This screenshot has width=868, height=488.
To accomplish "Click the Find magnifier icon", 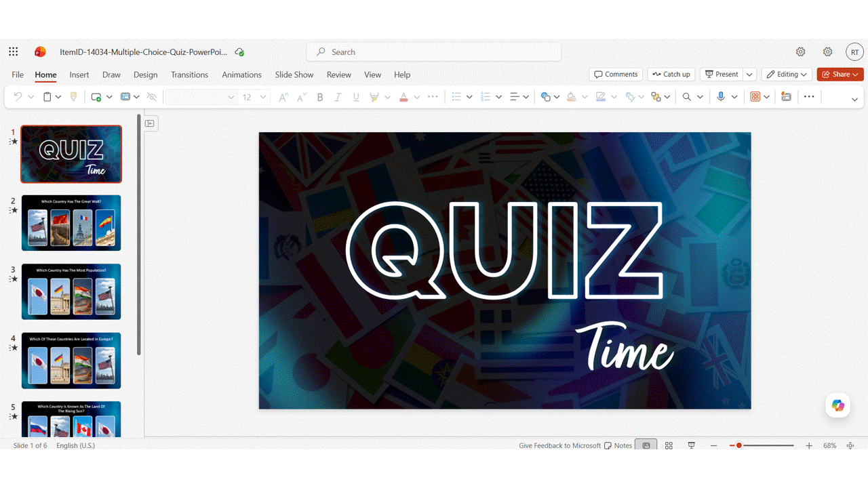I will click(687, 97).
